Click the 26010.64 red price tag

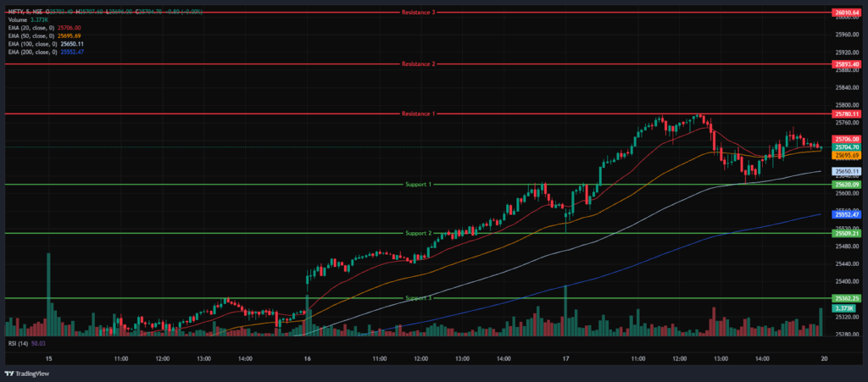(847, 13)
